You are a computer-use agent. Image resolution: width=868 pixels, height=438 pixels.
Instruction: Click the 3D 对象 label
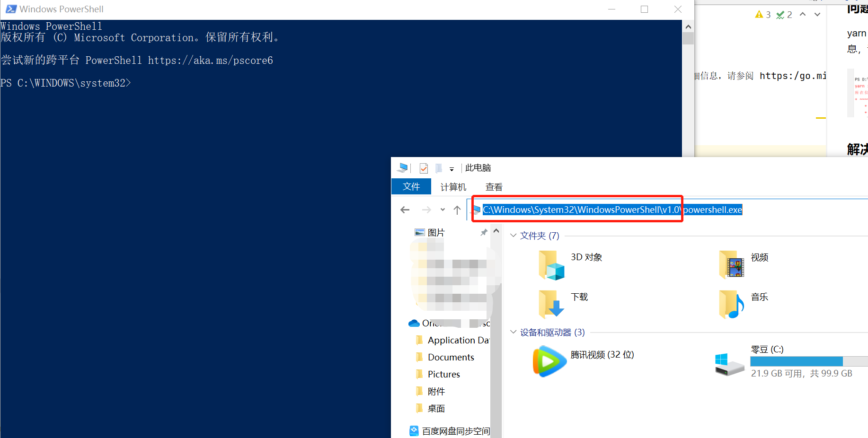coord(586,257)
